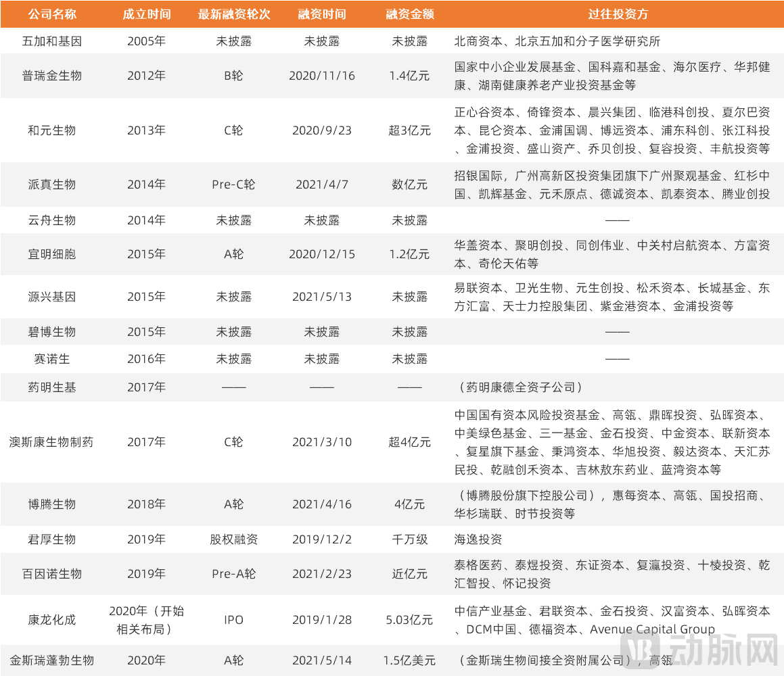Click the 1.4亿元 amount cell
Image resolution: width=784 pixels, height=676 pixels.
click(x=410, y=76)
